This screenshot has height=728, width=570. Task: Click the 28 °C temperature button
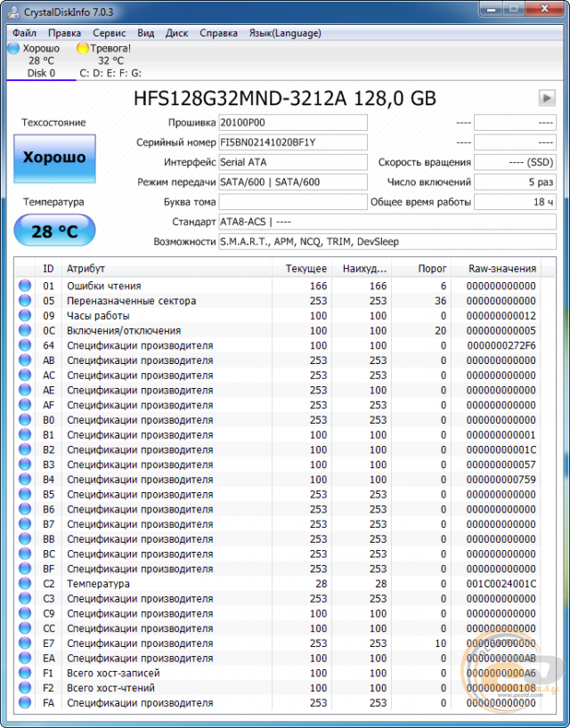click(55, 231)
